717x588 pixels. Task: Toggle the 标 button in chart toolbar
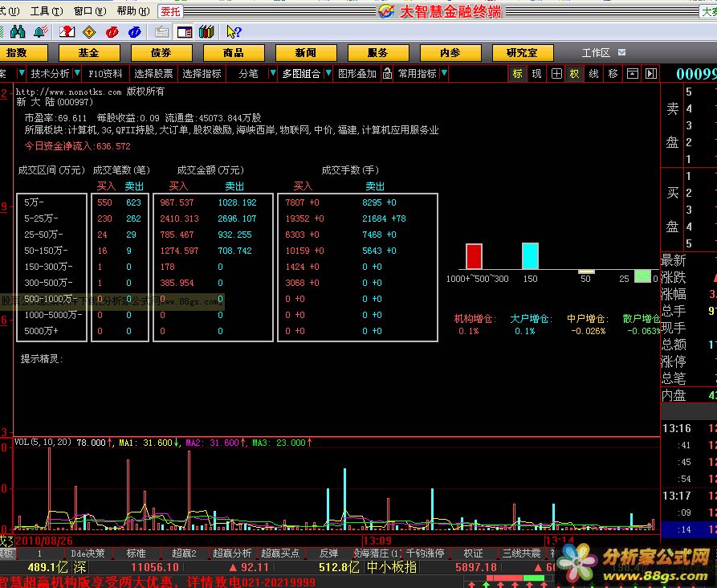[x=518, y=74]
